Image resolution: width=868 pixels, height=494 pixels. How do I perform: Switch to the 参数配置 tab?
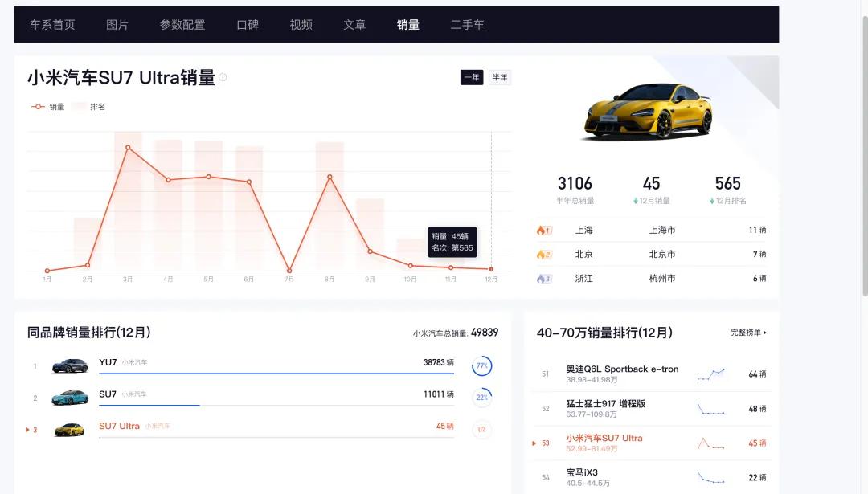tap(183, 24)
